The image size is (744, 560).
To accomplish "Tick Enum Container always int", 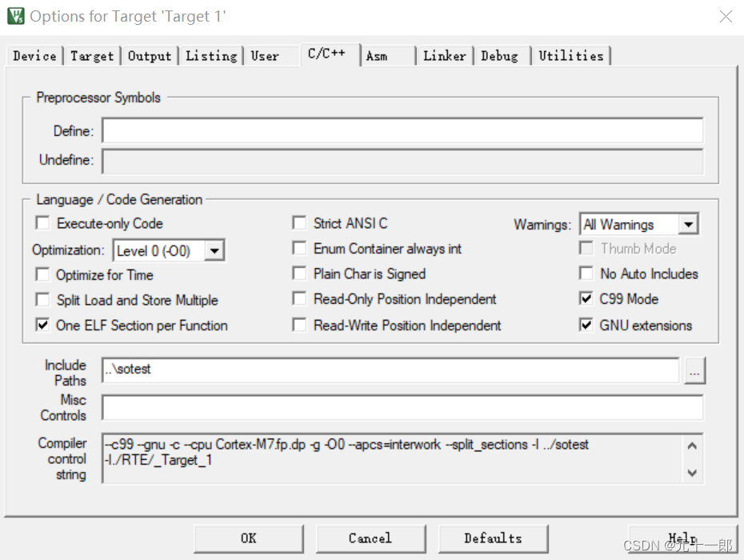I will coord(299,248).
